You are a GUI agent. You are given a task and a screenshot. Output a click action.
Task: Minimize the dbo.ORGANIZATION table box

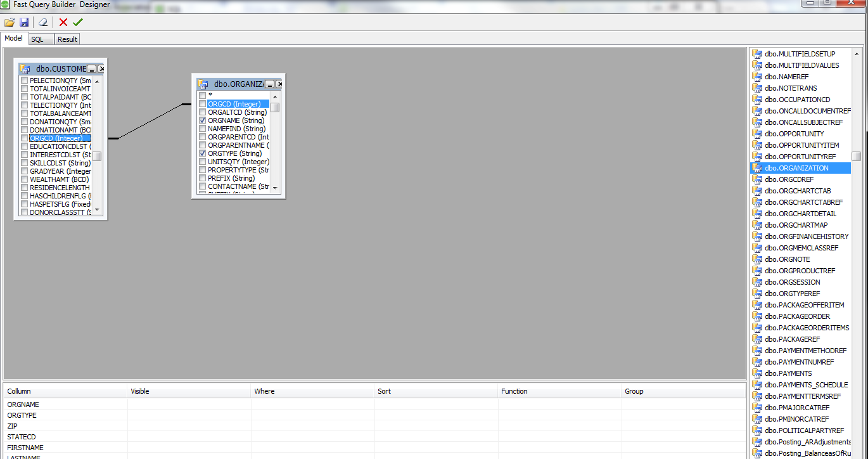270,84
